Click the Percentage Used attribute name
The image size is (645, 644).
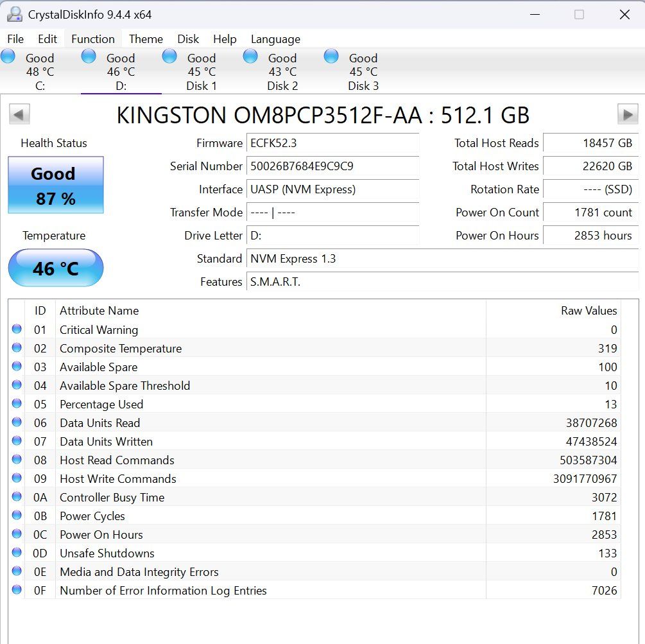(x=101, y=405)
